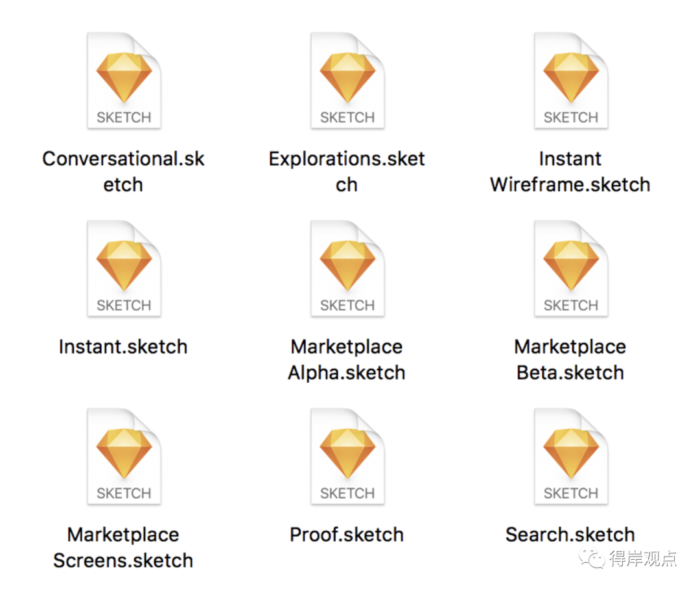Select the Instant.sketch file icon

(x=124, y=269)
